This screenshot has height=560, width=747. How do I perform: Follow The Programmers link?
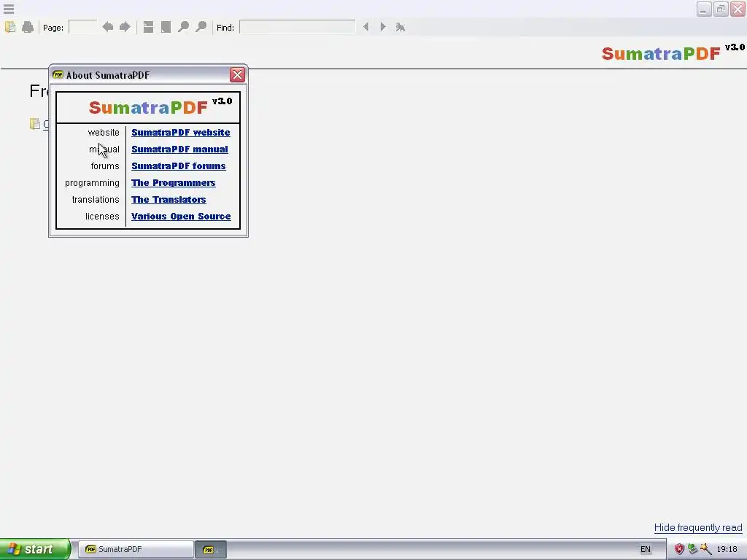click(174, 183)
